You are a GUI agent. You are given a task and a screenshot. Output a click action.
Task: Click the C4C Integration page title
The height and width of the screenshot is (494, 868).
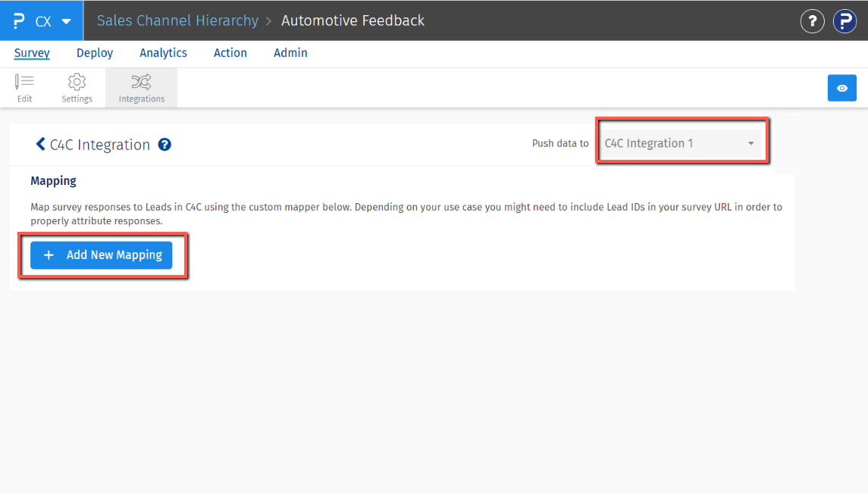point(99,145)
